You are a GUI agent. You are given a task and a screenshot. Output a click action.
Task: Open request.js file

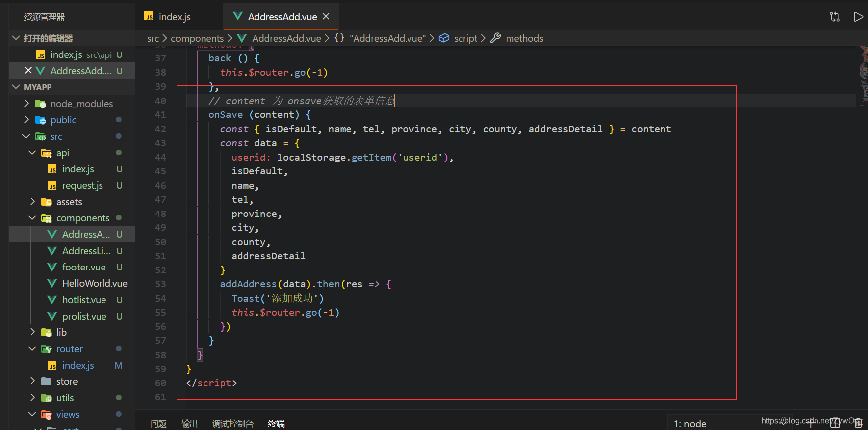coord(72,185)
